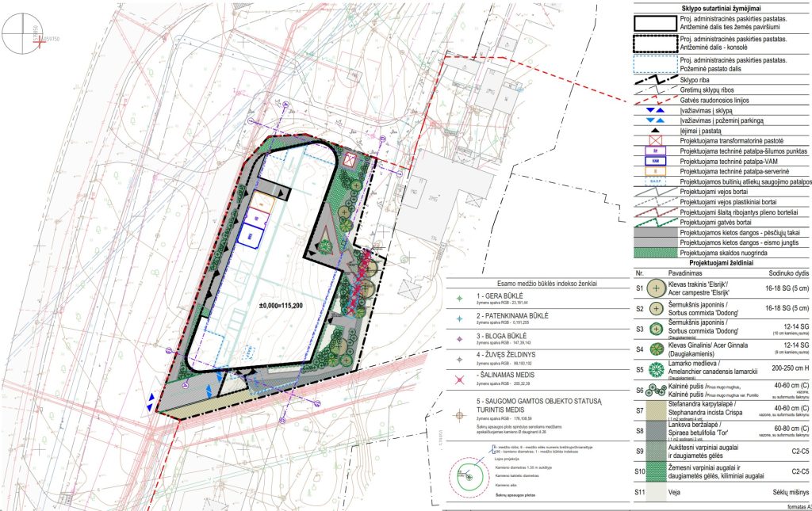This screenshot has width=812, height=511.
Task: Click the KAM techninė patalpa-VAM symbol
Action: coord(656,160)
